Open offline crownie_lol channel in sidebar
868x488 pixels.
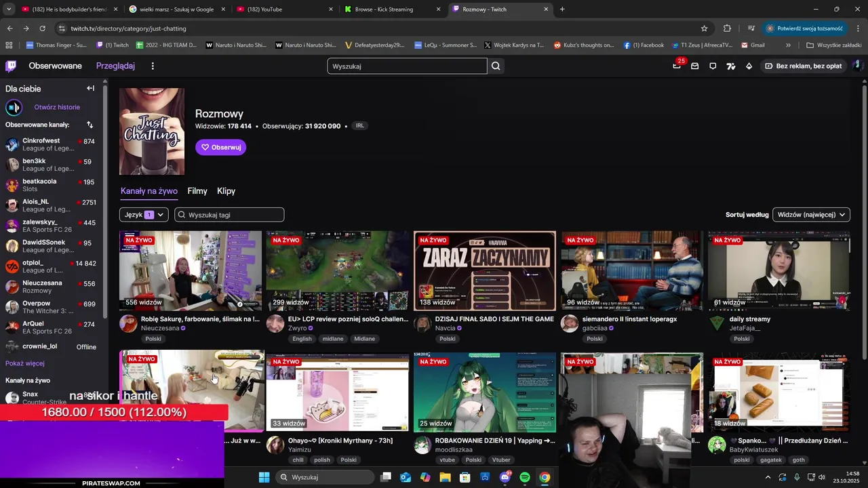(52, 346)
